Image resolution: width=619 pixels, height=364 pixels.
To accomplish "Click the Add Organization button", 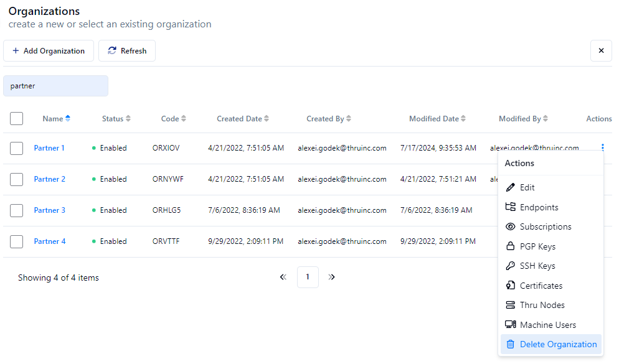I will 49,51.
